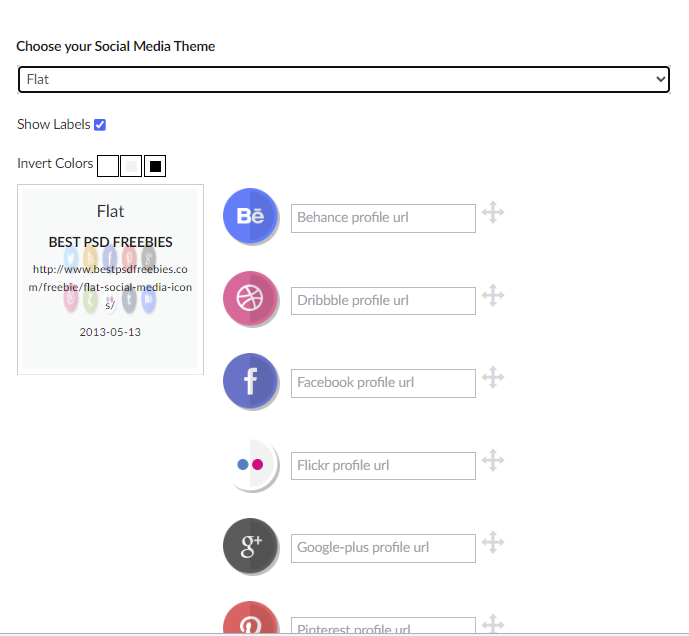Viewport: 689px width, 636px height.
Task: Focus the Flickr profile url field
Action: (x=383, y=466)
